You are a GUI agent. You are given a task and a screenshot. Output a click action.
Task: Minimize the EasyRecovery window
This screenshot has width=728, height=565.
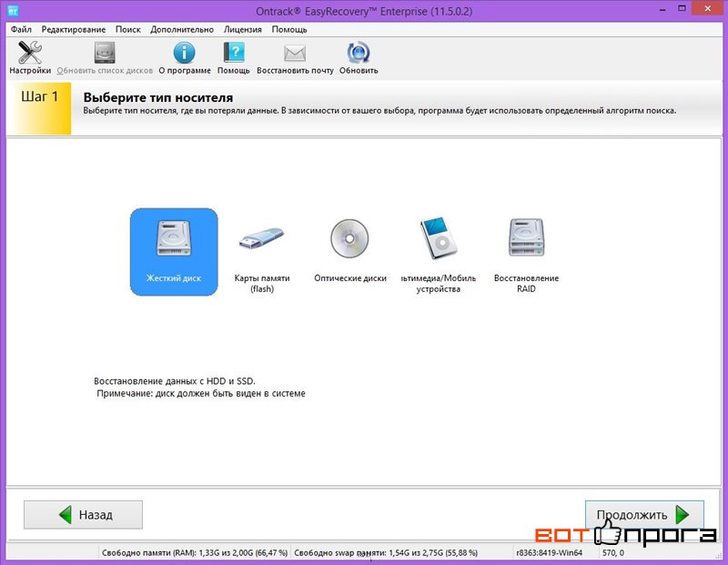click(662, 9)
